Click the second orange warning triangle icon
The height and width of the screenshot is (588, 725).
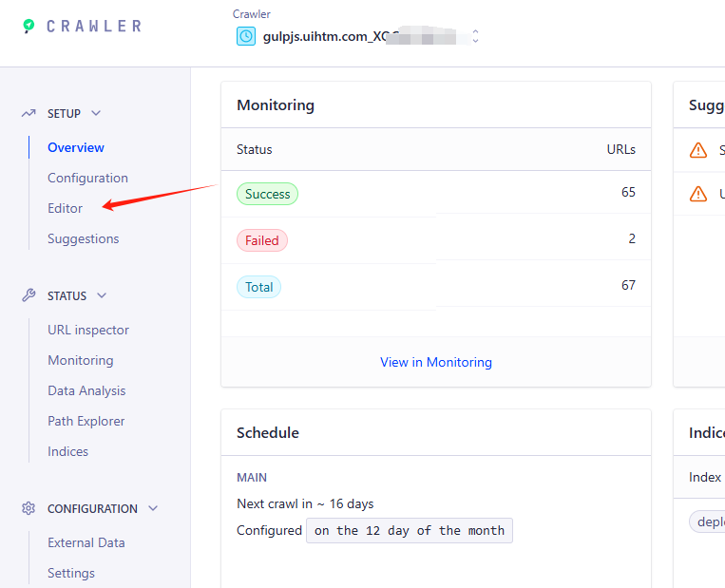point(698,194)
